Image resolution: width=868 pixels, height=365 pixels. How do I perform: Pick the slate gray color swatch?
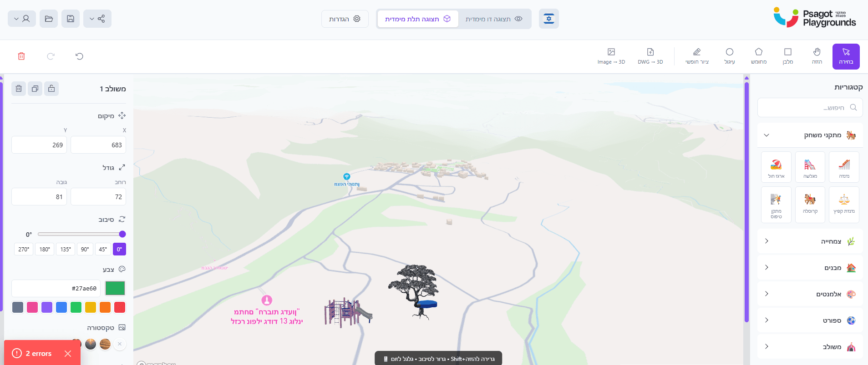18,307
